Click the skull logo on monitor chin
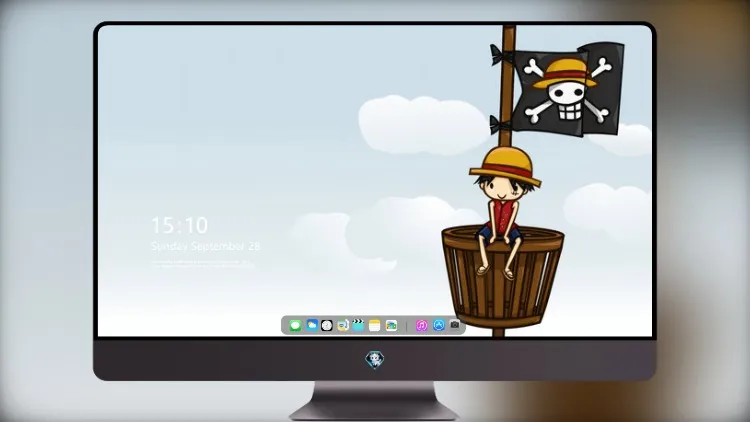 click(375, 359)
